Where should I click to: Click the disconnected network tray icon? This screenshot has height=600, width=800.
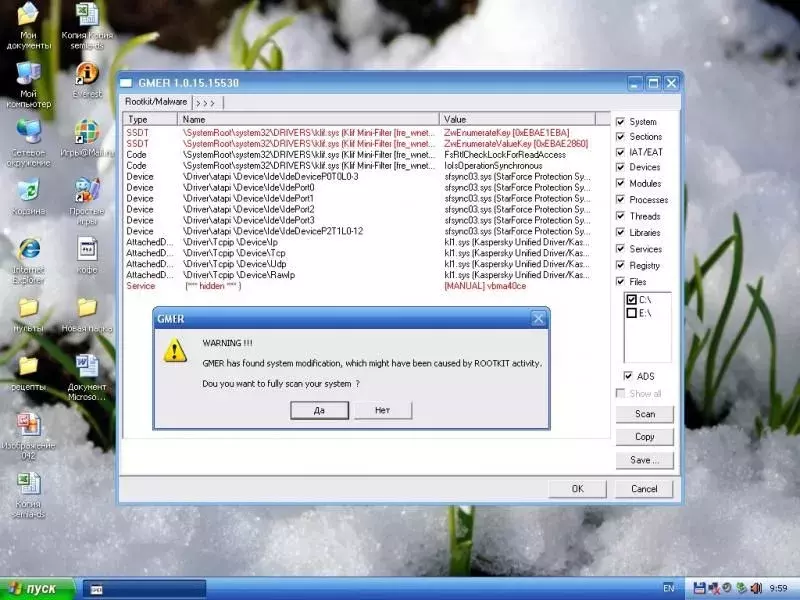[x=714, y=588]
